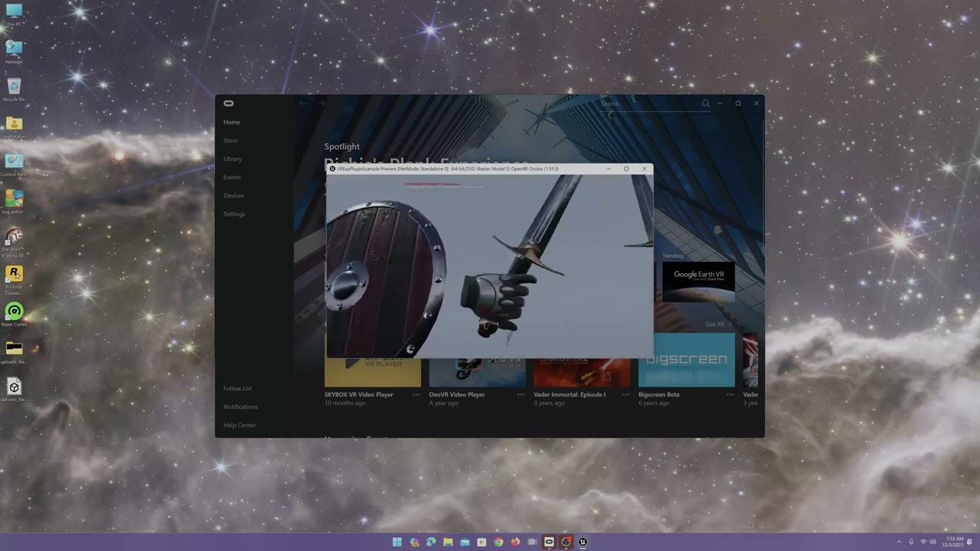The image size is (980, 551).
Task: Click the forward arrow in Oculus app
Action: click(x=322, y=103)
